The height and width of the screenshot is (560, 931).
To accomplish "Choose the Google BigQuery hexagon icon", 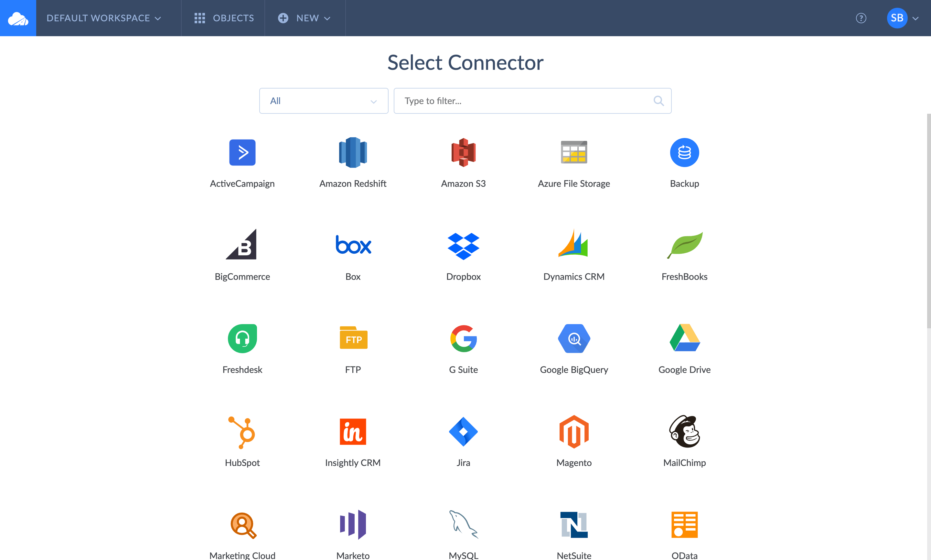I will pyautogui.click(x=574, y=339).
